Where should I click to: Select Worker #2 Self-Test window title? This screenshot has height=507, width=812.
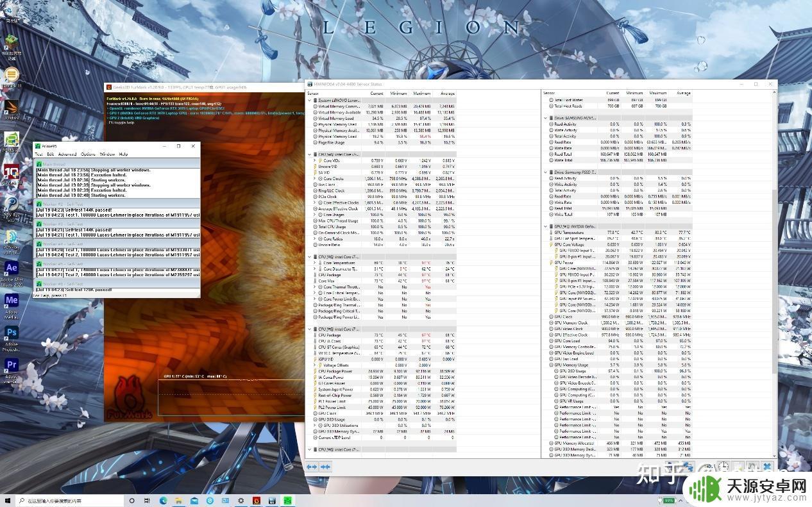pyautogui.click(x=115, y=204)
